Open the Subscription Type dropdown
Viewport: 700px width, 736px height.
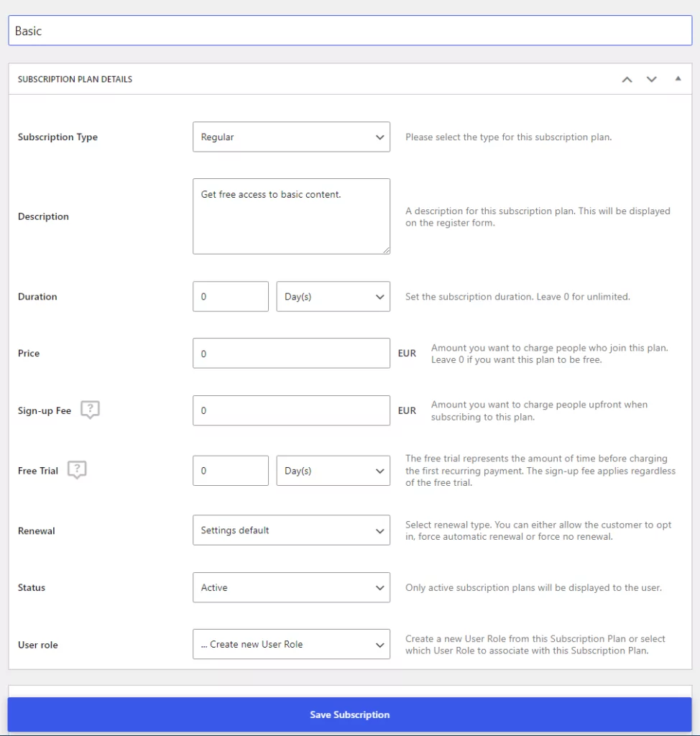tap(291, 137)
